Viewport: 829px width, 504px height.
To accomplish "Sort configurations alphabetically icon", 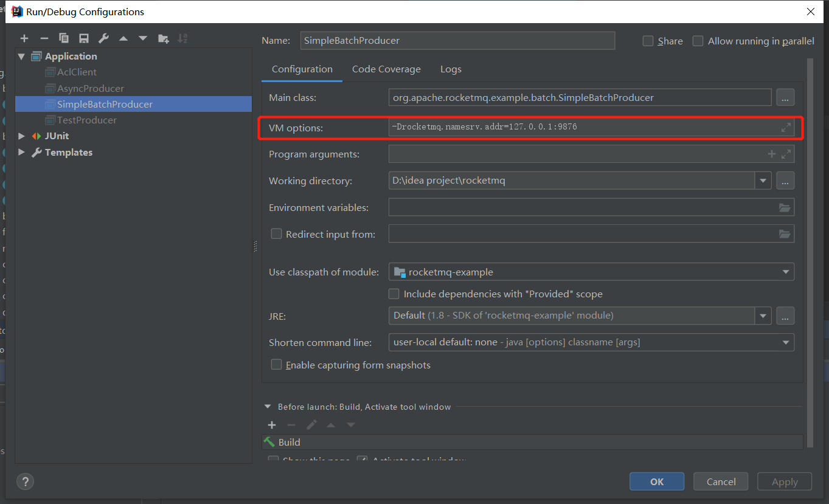I will (x=182, y=38).
